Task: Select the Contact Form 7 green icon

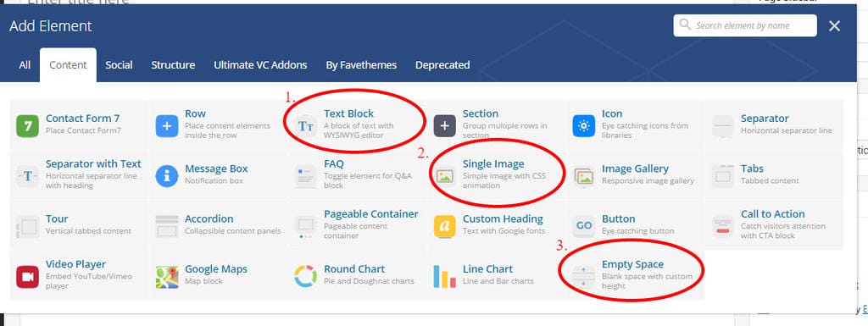Action: click(x=28, y=126)
